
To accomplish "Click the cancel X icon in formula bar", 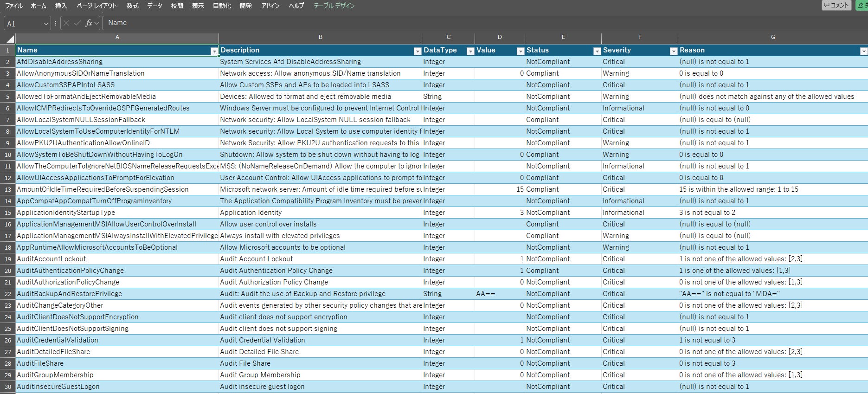I will [66, 23].
